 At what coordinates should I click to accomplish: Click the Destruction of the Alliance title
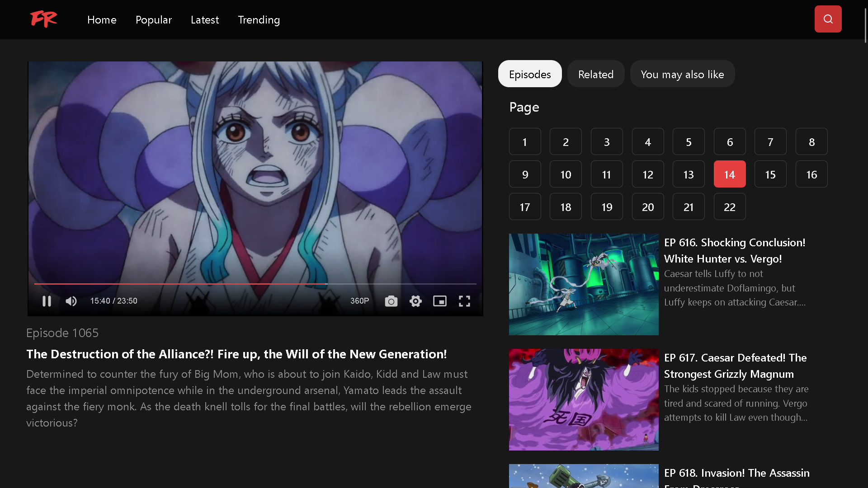236,354
